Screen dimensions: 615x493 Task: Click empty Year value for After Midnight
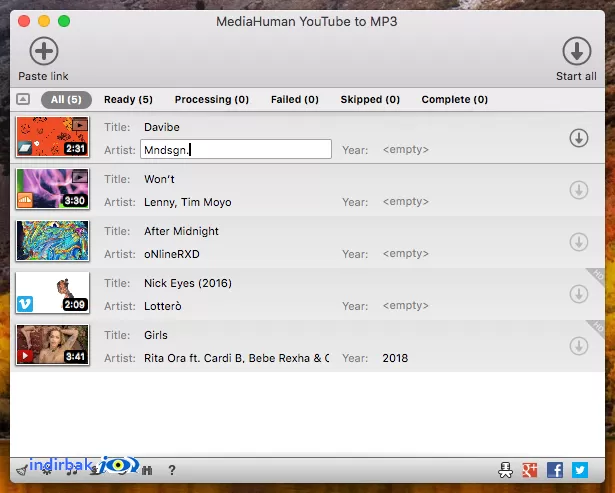[x=406, y=253]
